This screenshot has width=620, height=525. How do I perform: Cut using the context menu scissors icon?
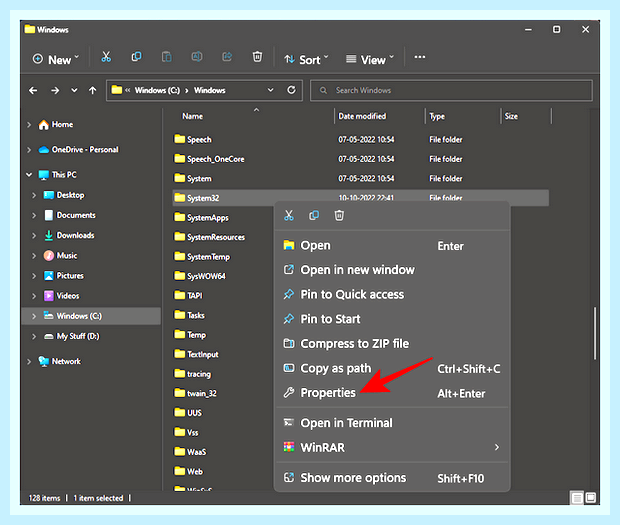pyautogui.click(x=289, y=215)
